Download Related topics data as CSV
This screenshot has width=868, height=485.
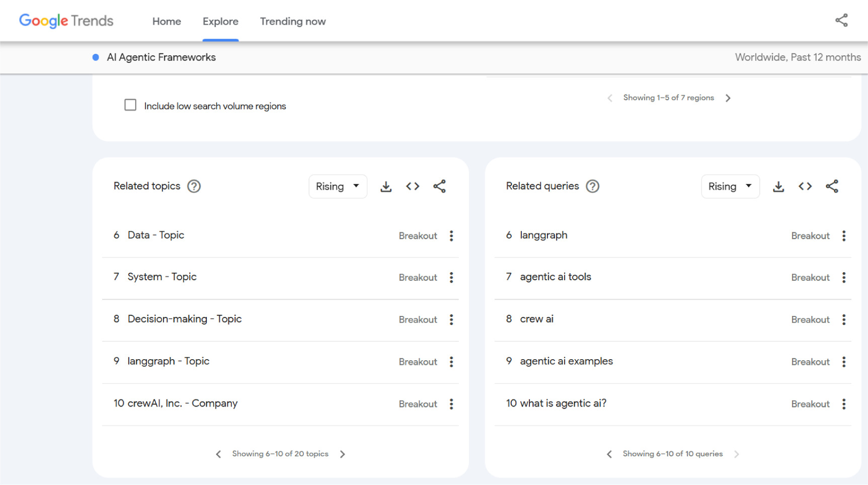[386, 187]
